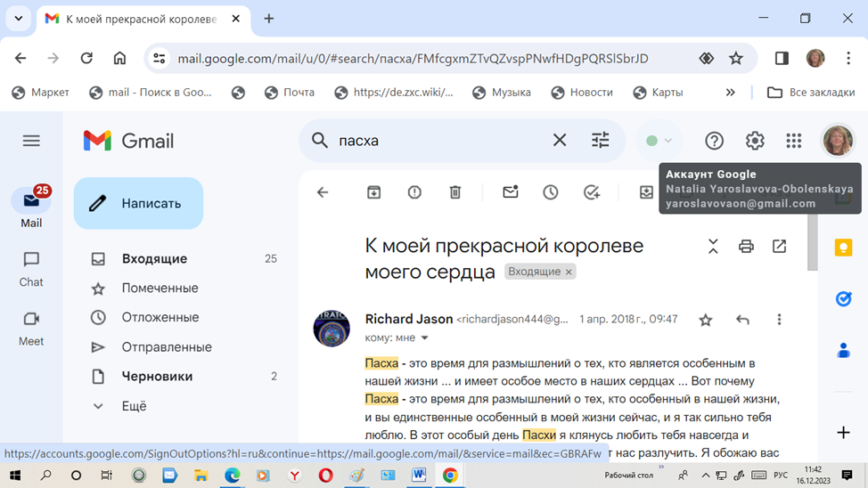Open Contacts side panel
Image resolution: width=868 pixels, height=488 pixels.
pos(844,350)
